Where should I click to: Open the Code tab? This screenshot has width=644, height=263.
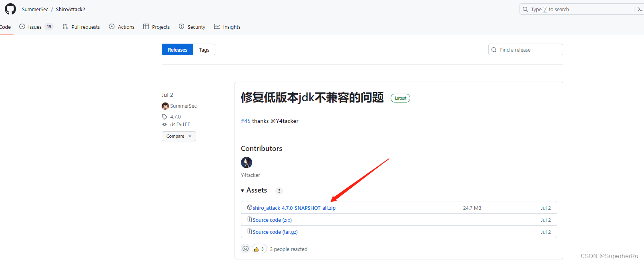click(x=6, y=27)
